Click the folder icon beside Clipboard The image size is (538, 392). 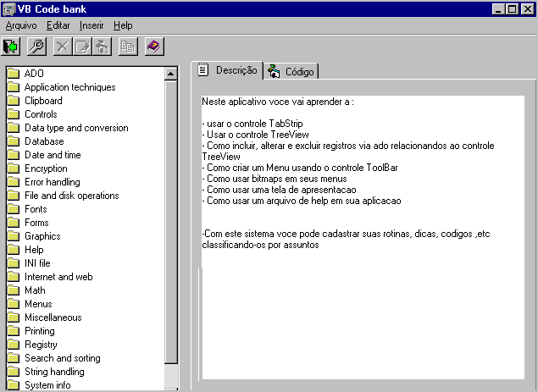[x=14, y=101]
